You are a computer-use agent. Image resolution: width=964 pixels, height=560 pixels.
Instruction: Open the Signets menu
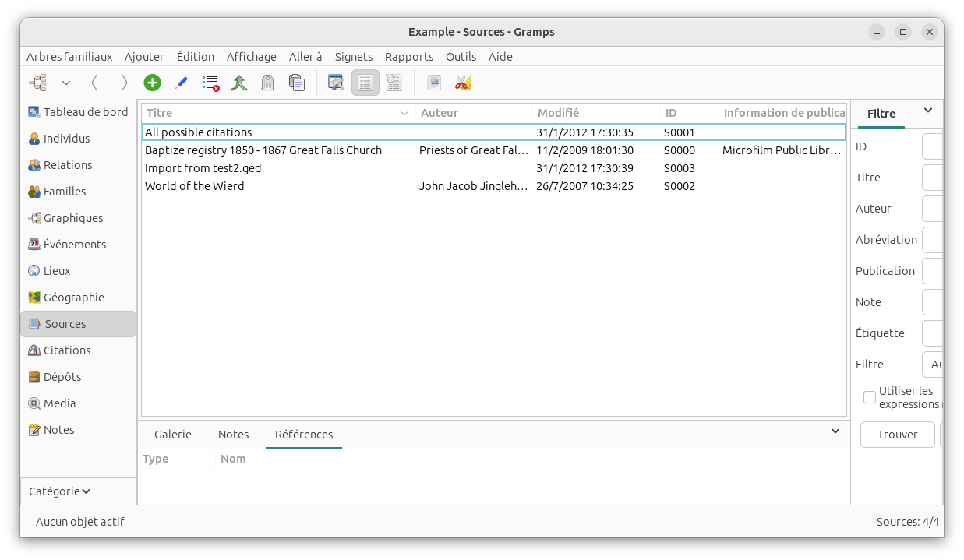354,57
